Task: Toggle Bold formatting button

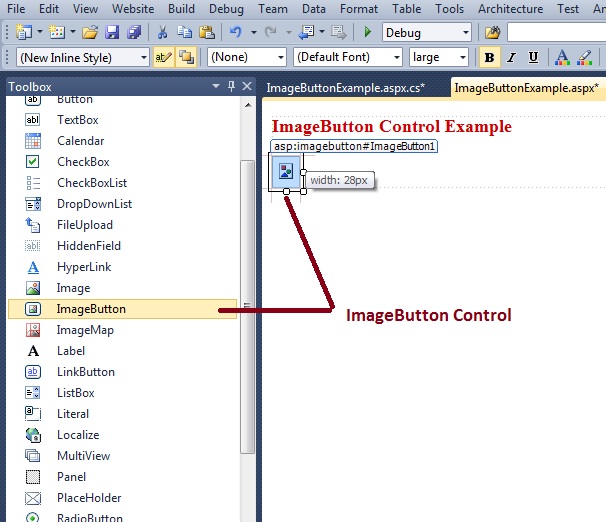Action: tap(489, 57)
